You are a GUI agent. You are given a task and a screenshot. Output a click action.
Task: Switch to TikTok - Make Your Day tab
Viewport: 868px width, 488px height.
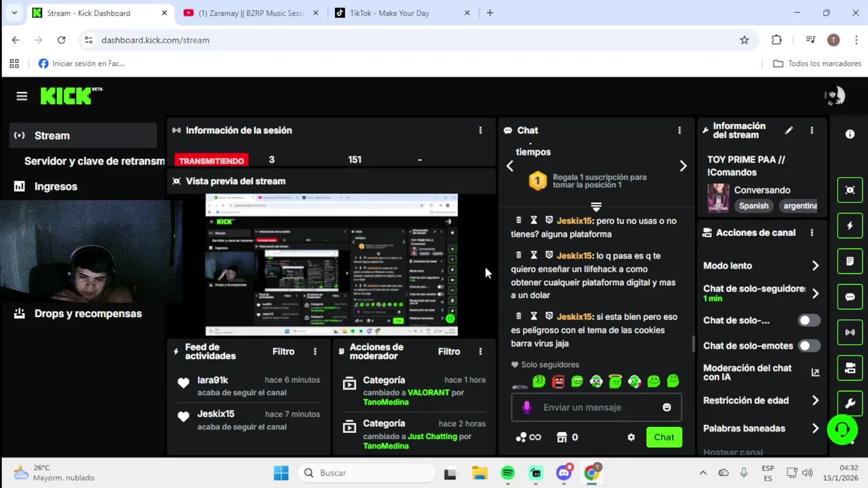(x=403, y=13)
